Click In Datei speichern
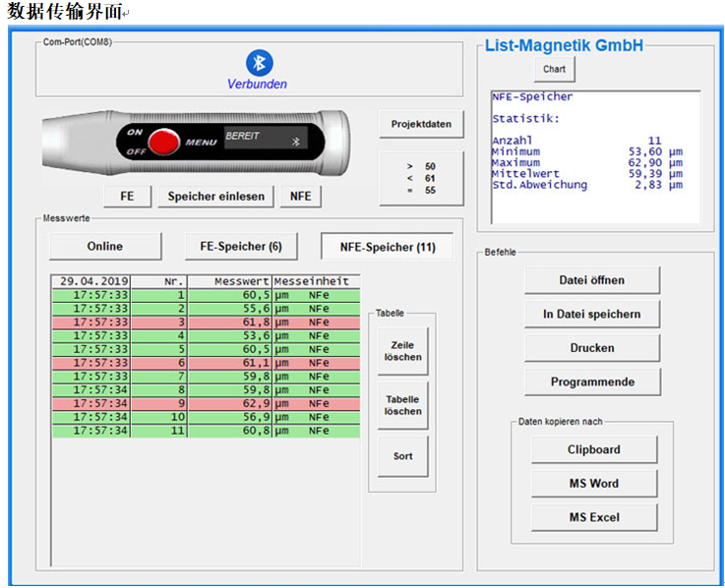725x588 pixels. (x=592, y=315)
